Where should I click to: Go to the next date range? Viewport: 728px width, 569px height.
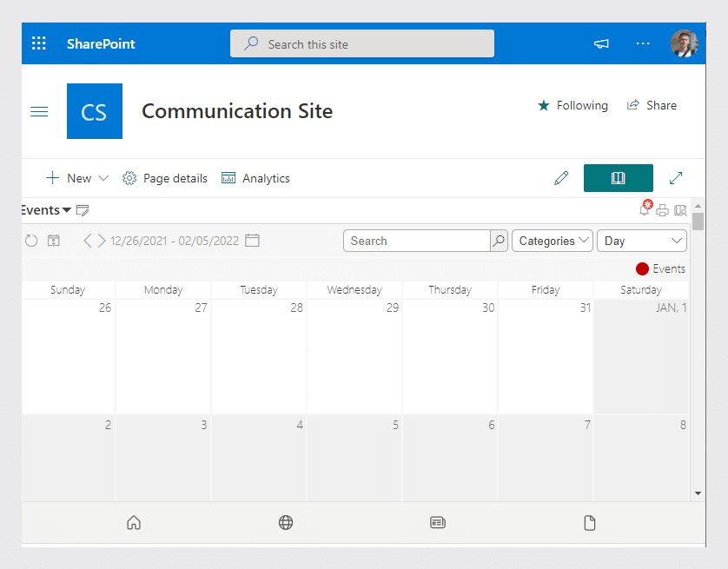point(102,241)
